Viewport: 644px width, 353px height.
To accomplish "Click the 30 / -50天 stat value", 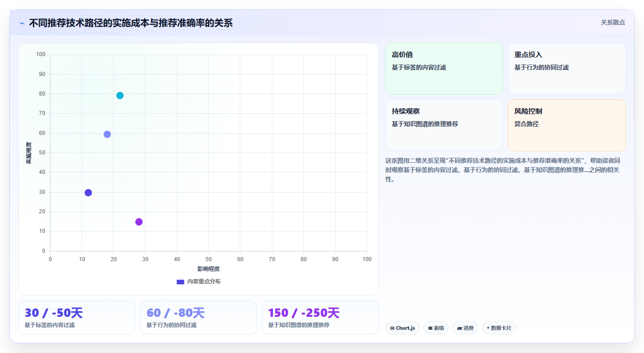I will (x=54, y=313).
